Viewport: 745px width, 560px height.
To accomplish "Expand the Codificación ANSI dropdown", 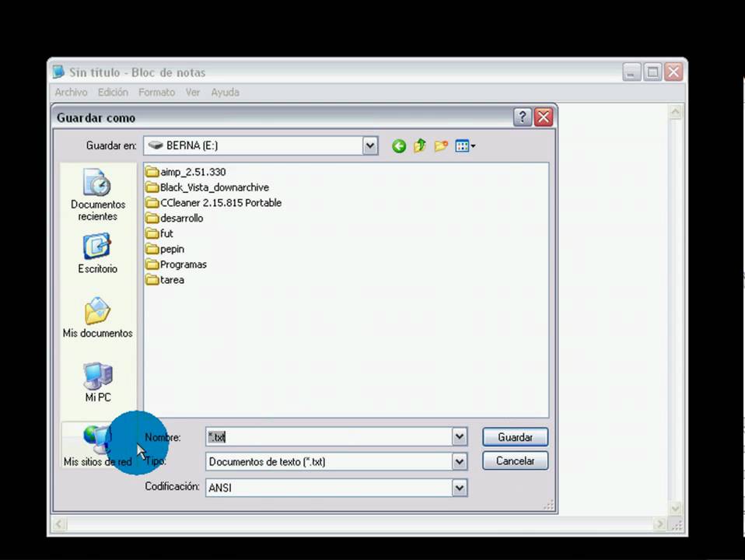I will pos(459,488).
